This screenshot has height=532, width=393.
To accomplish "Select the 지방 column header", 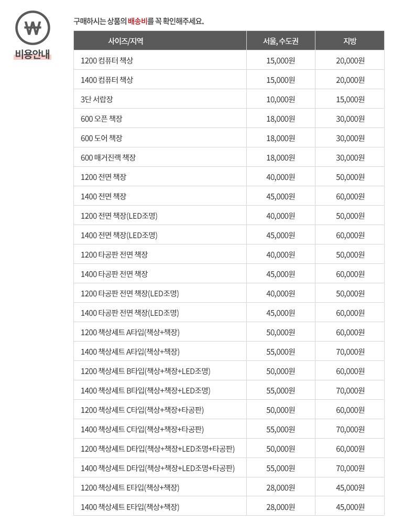I will pyautogui.click(x=350, y=41).
